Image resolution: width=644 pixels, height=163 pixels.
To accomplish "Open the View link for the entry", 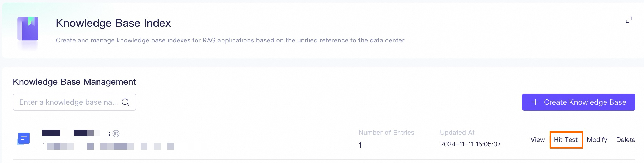I will click(x=537, y=140).
